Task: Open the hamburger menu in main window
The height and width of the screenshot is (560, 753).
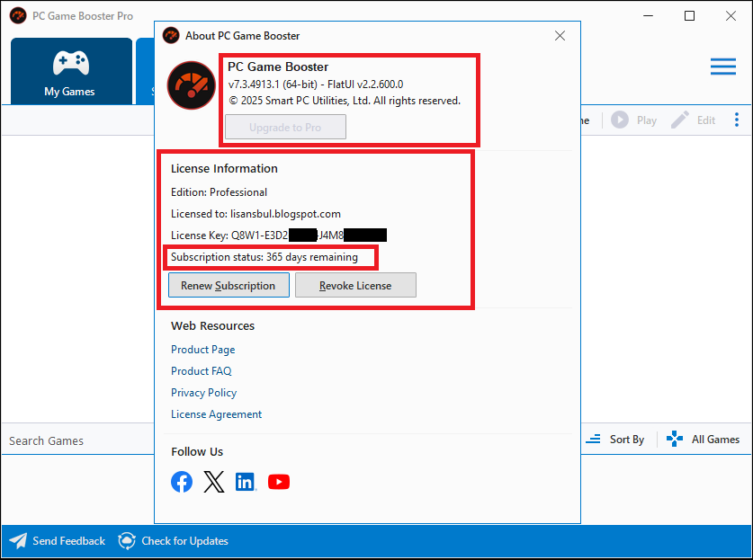Action: 722,67
